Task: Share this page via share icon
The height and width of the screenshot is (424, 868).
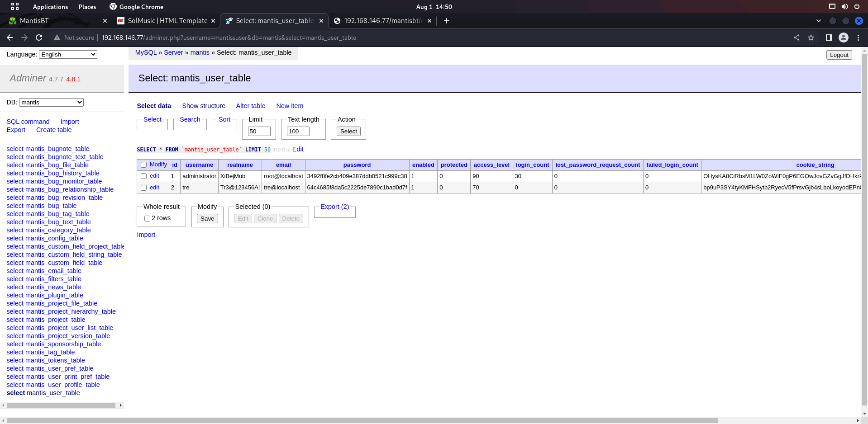Action: pos(796,38)
